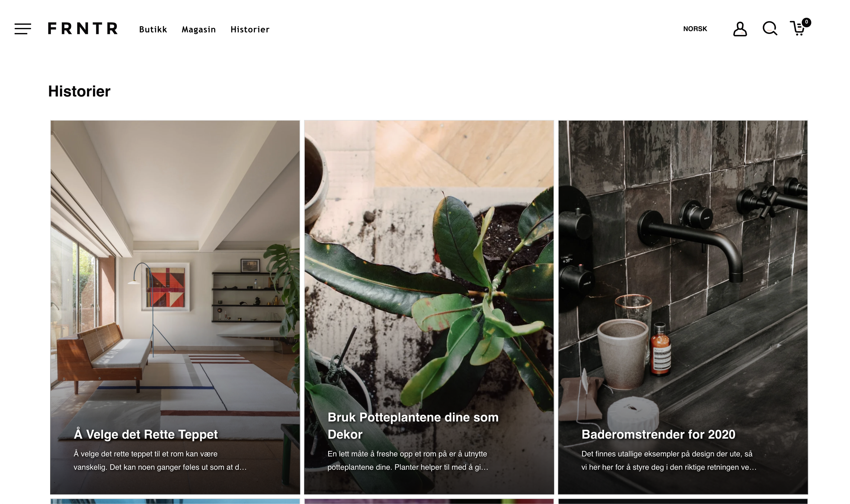Go to the Butikk menu item
This screenshot has height=504, width=850.
(x=153, y=30)
